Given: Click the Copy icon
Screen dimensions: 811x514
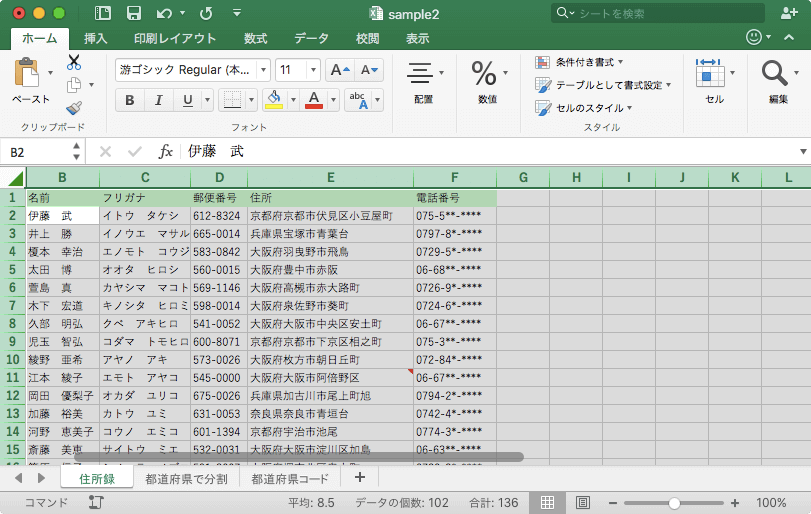Looking at the screenshot, I should pos(74,85).
